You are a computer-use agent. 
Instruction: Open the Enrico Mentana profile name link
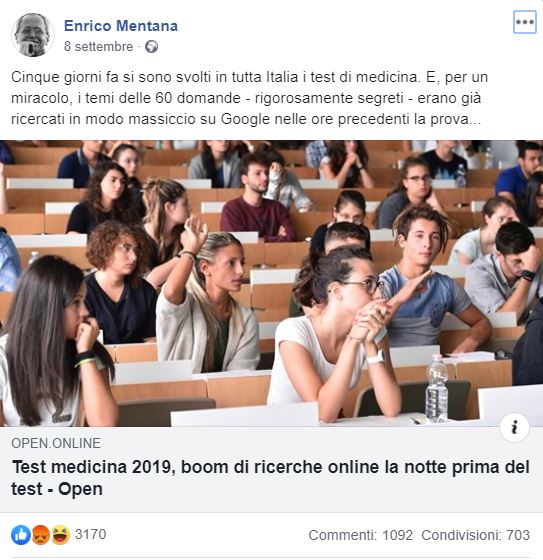point(121,26)
